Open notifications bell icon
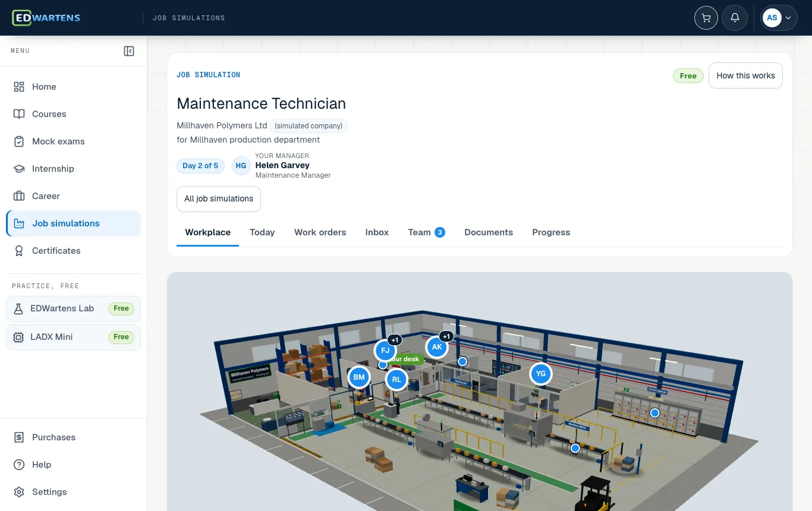Viewport: 812px width, 511px height. click(735, 18)
